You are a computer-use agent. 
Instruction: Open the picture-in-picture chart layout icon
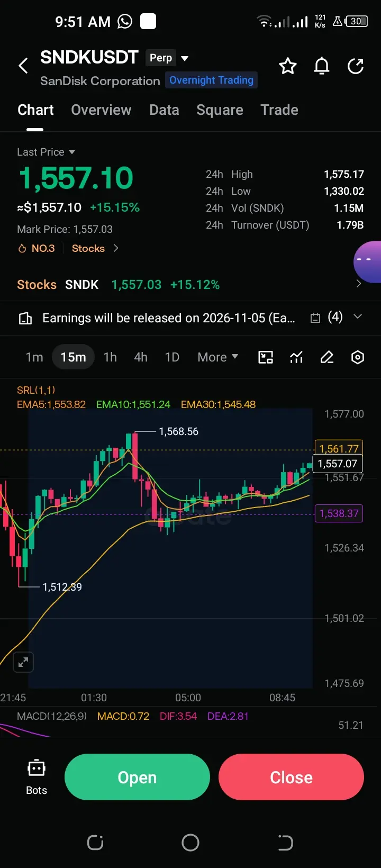(266, 357)
